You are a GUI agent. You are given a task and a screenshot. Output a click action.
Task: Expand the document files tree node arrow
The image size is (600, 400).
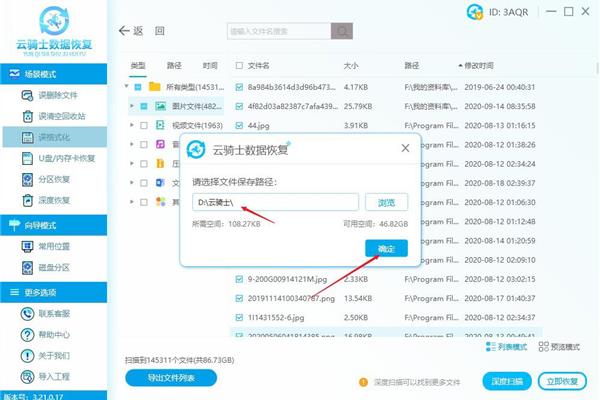click(132, 183)
